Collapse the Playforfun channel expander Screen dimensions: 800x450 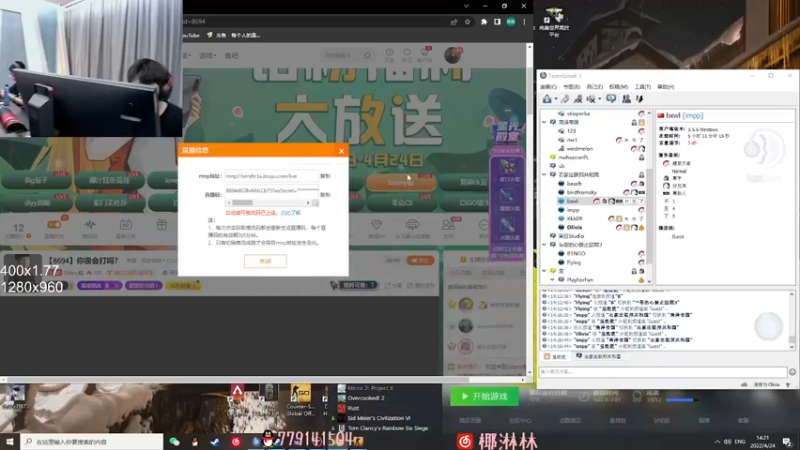553,280
